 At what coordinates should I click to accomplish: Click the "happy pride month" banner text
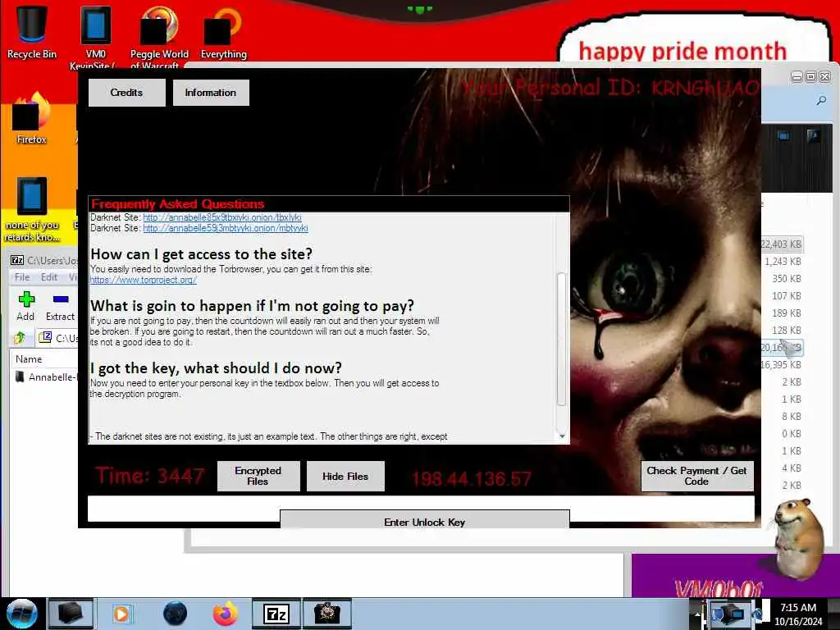pyautogui.click(x=682, y=52)
